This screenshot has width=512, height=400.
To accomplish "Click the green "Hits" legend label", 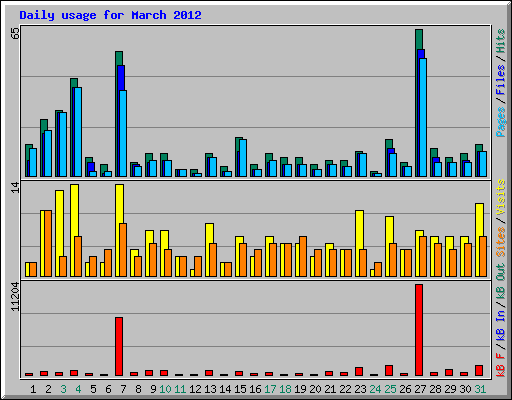I will tap(501, 41).
